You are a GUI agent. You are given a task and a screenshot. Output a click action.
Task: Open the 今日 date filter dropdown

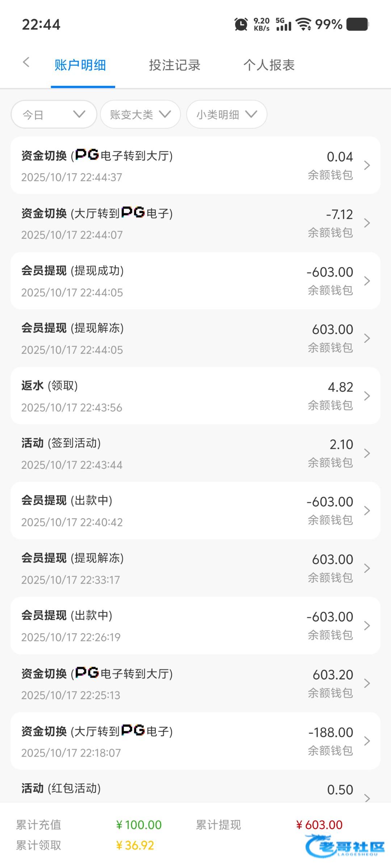point(54,114)
